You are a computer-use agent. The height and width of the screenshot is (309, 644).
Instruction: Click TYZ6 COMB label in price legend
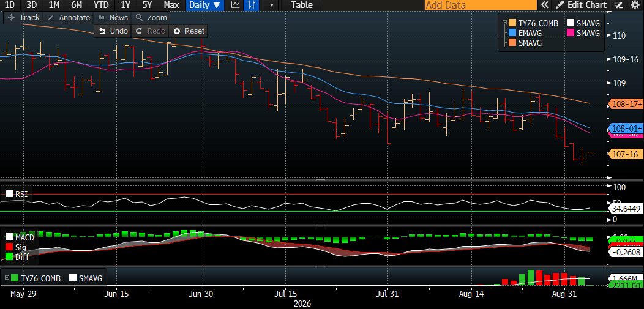539,23
